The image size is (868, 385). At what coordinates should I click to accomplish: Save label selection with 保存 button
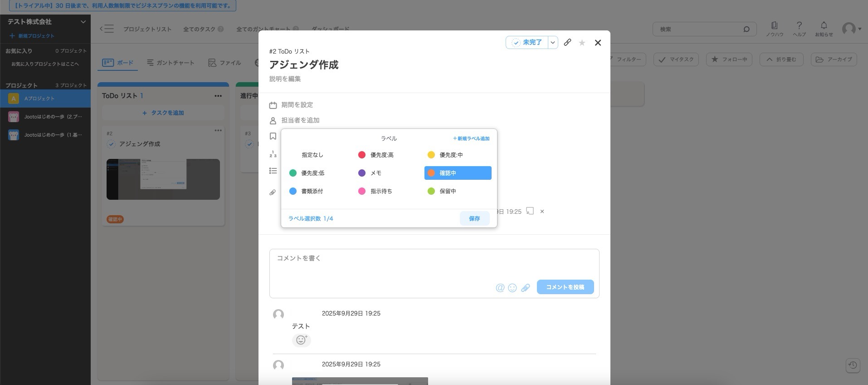point(474,218)
